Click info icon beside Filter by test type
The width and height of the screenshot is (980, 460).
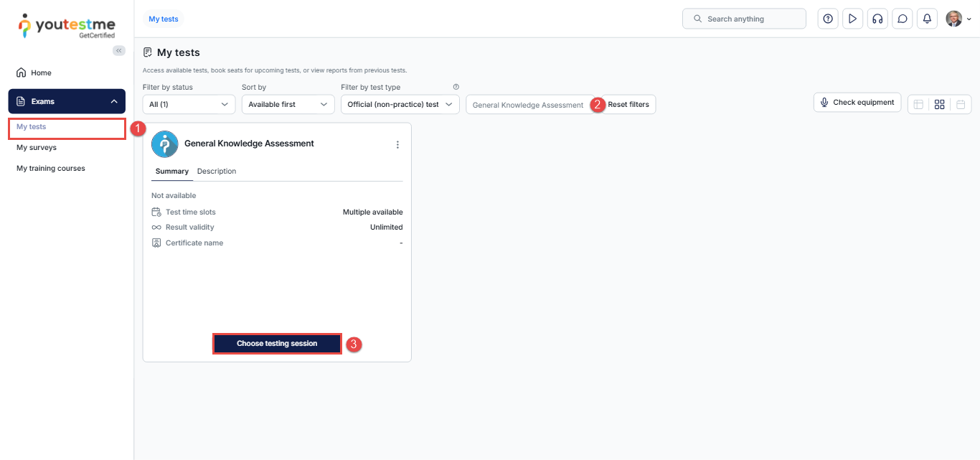tap(456, 87)
